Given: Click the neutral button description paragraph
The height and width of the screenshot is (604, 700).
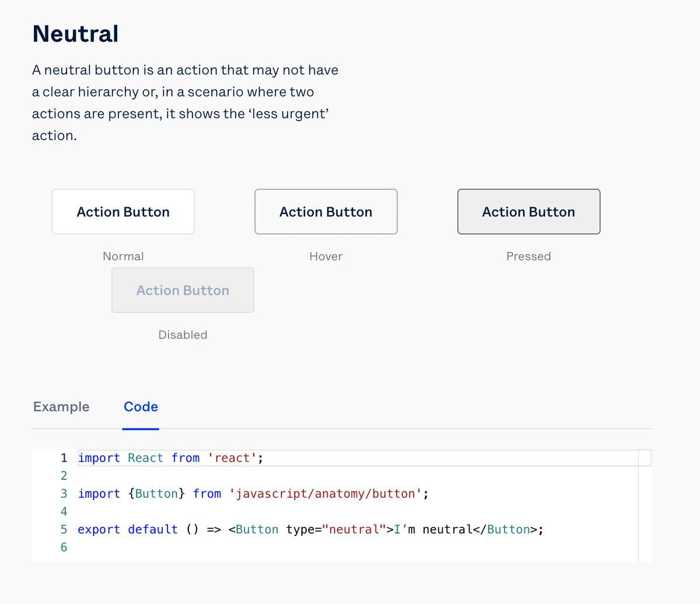Looking at the screenshot, I should point(185,103).
